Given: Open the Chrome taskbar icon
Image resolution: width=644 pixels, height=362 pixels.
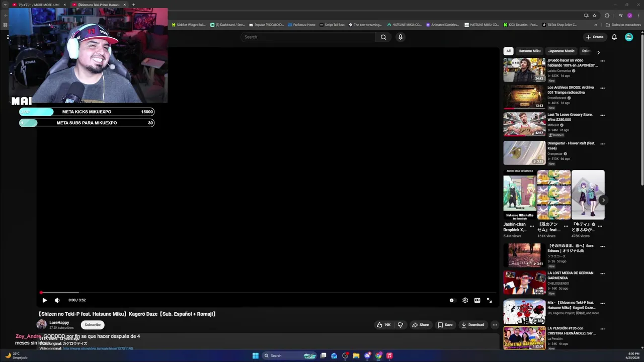Looking at the screenshot, I should pyautogui.click(x=378, y=355).
